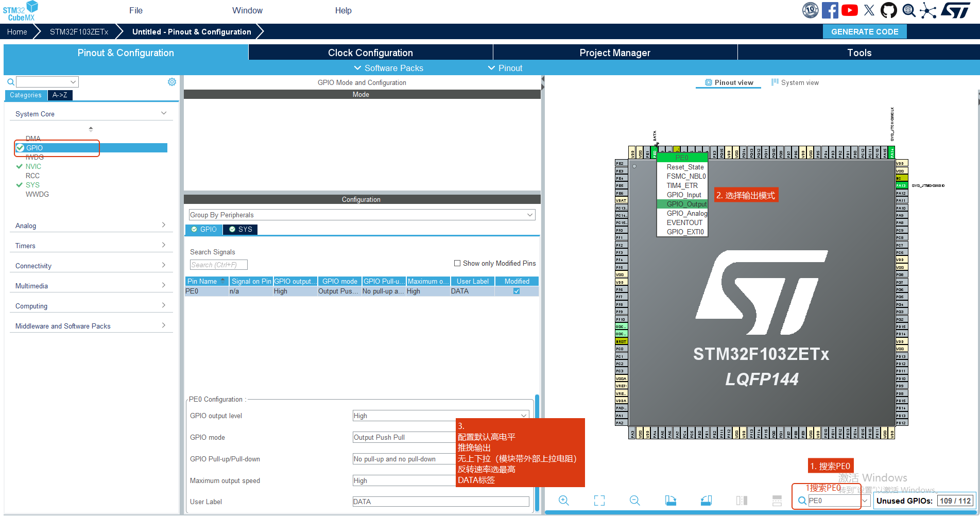Expand the Connectivity category
980x517 pixels.
pyautogui.click(x=164, y=265)
